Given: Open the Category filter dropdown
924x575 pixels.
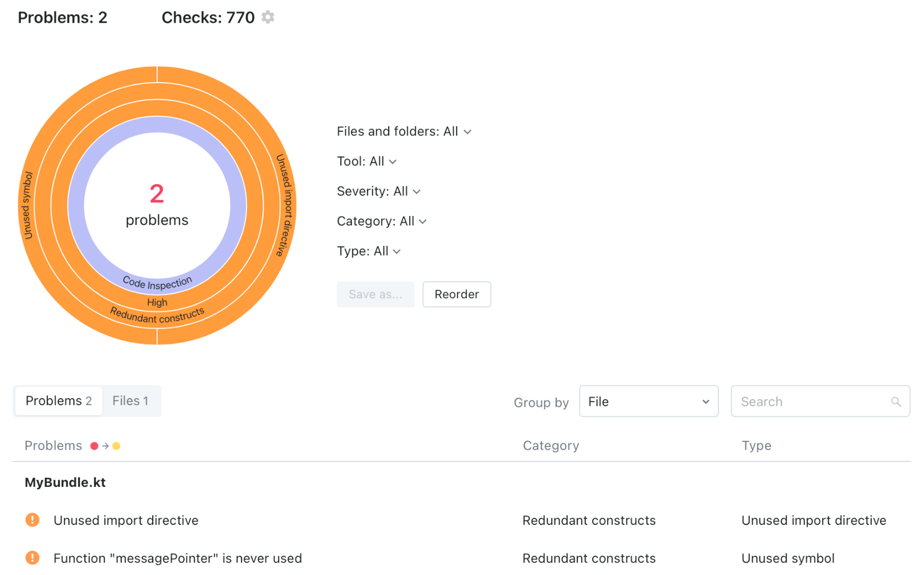Looking at the screenshot, I should point(382,221).
